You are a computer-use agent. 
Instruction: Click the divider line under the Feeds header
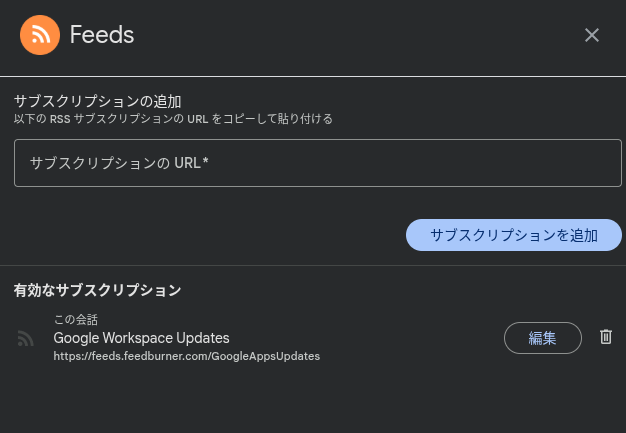313,75
